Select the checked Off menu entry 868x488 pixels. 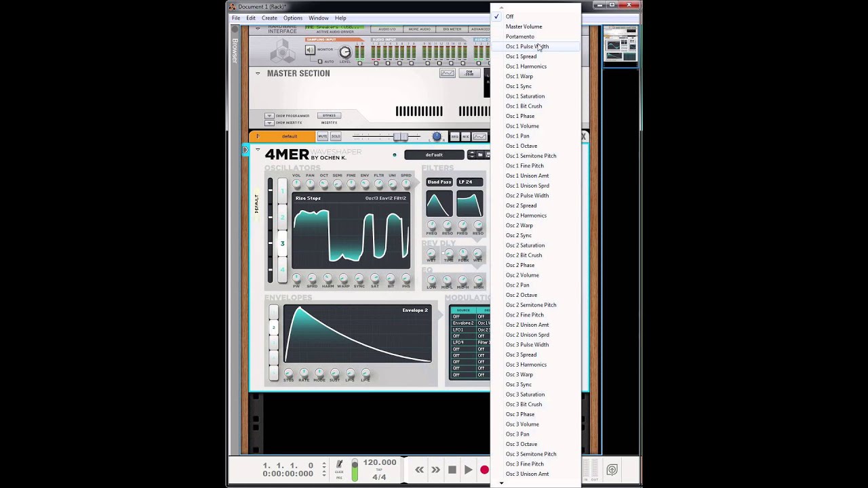point(536,16)
